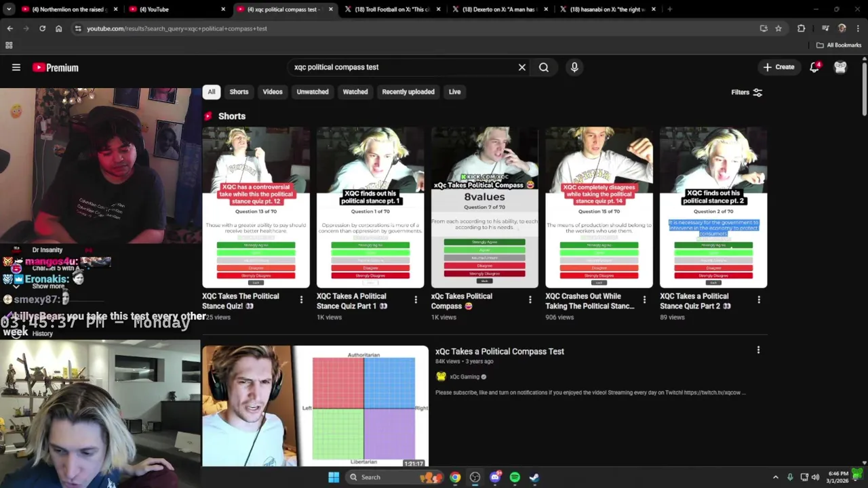Image resolution: width=868 pixels, height=488 pixels.
Task: Open options for 'XQC Crashes Out' short
Action: (x=644, y=300)
